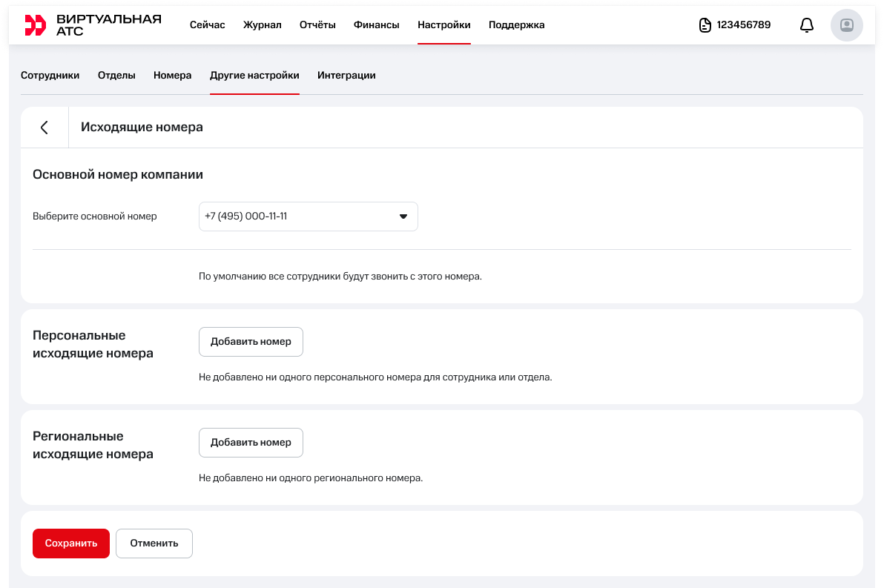Open the Интеграции tab
This screenshot has width=884, height=588.
(x=346, y=76)
